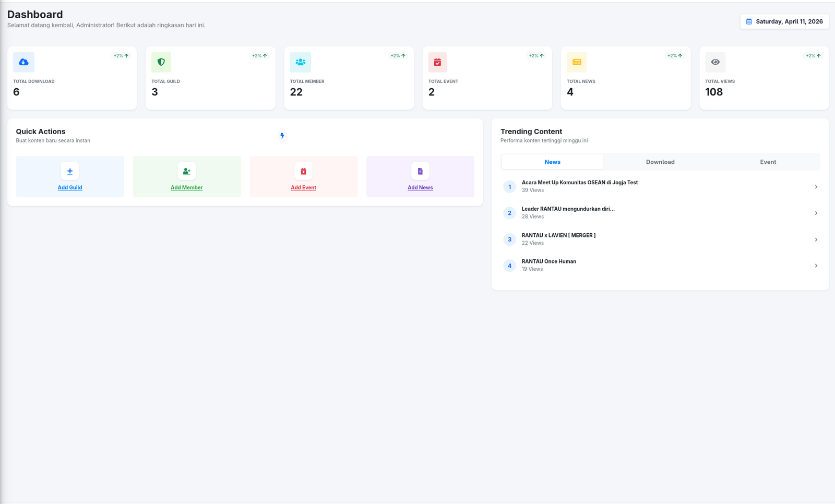Click the document icon in Add News tile

[420, 171]
